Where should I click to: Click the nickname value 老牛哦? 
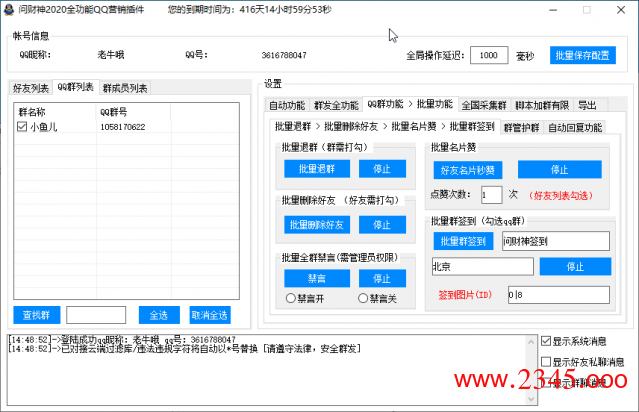click(110, 55)
